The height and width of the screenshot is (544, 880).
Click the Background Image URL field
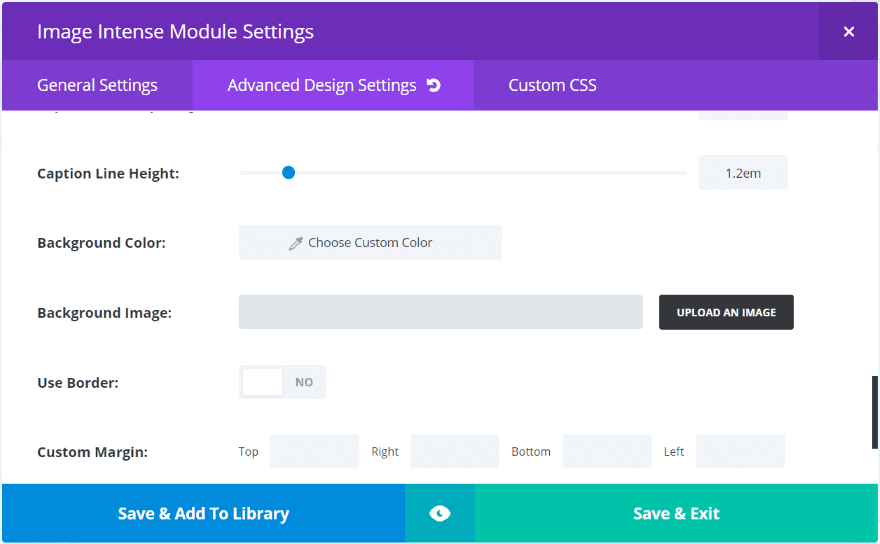440,312
